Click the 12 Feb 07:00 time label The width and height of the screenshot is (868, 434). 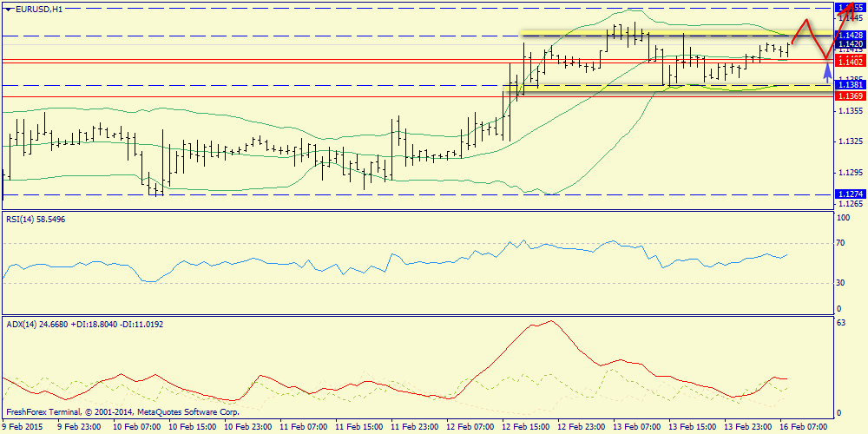470,427
